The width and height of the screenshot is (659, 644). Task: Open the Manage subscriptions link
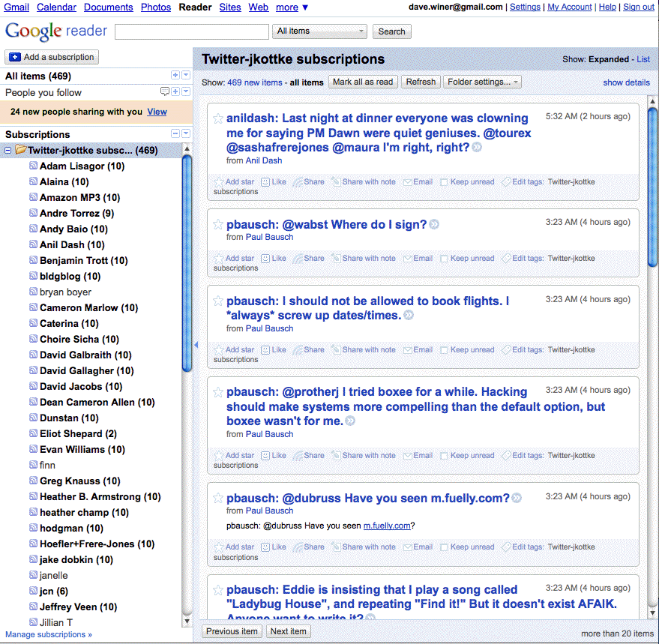(49, 635)
